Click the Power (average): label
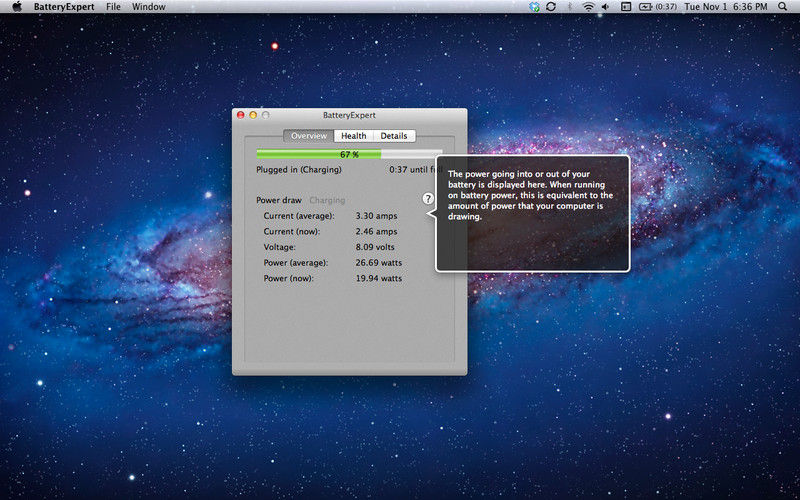Viewport: 800px width, 500px height. point(296,263)
